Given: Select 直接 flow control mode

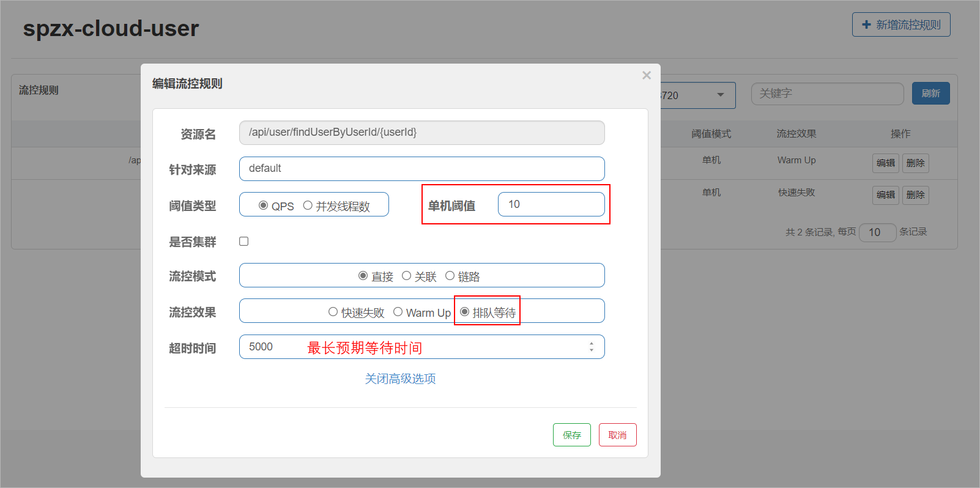Looking at the screenshot, I should click(x=363, y=276).
